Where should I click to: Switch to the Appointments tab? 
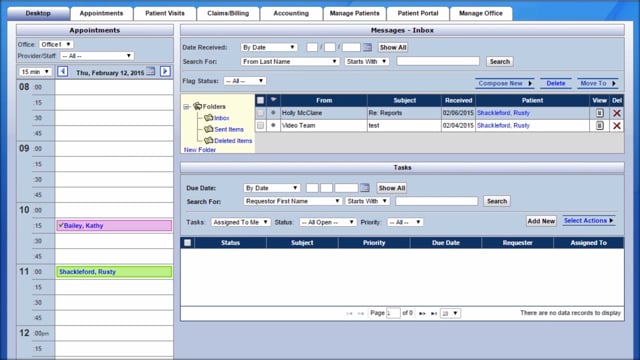click(x=101, y=13)
